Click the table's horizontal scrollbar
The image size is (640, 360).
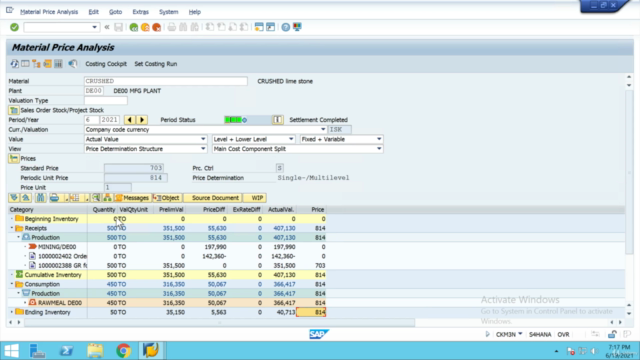point(220,322)
